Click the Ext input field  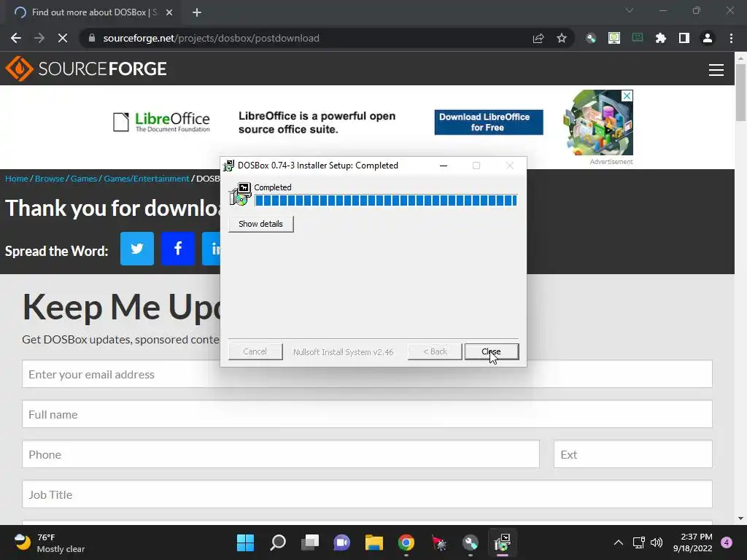(632, 454)
